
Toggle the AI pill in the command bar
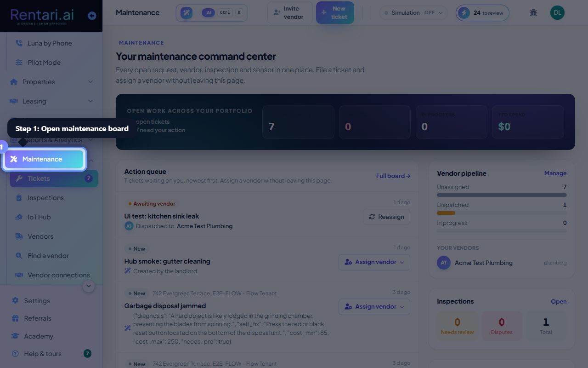pos(208,13)
